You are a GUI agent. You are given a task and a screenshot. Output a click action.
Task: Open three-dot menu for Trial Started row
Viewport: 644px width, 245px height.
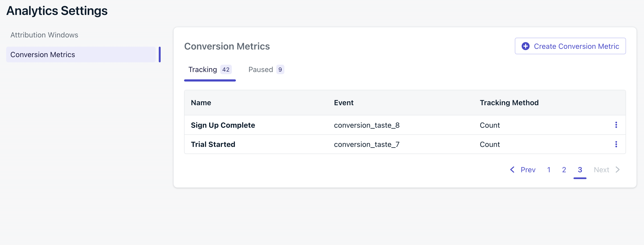click(616, 144)
